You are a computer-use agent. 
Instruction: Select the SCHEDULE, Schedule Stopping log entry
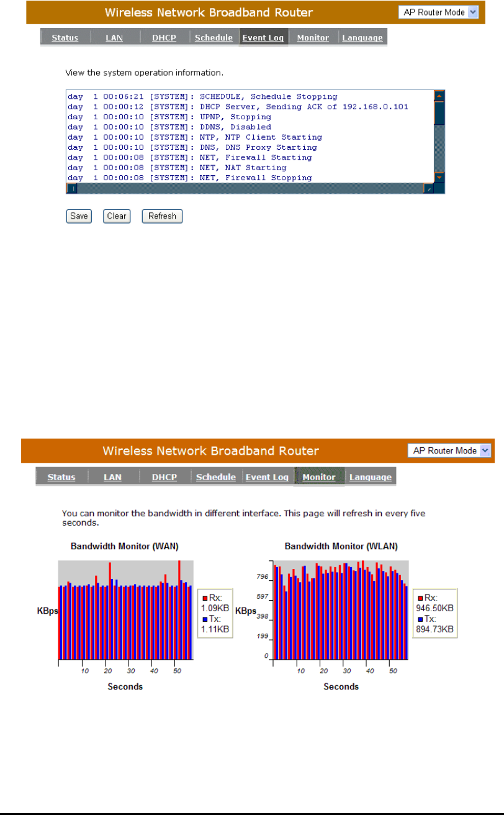202,96
